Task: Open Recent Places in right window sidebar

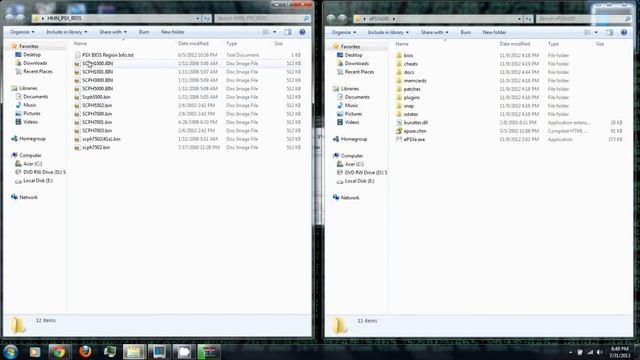Action: (x=360, y=72)
